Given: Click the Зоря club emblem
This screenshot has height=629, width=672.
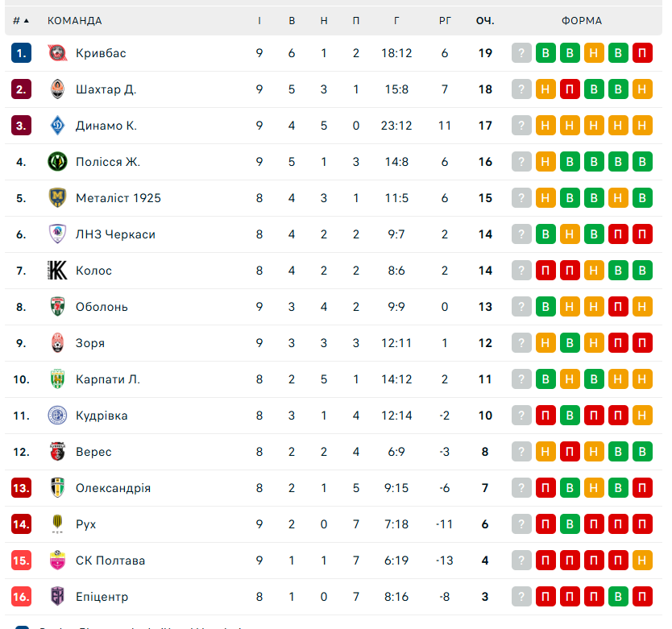Looking at the screenshot, I should pyautogui.click(x=57, y=343).
